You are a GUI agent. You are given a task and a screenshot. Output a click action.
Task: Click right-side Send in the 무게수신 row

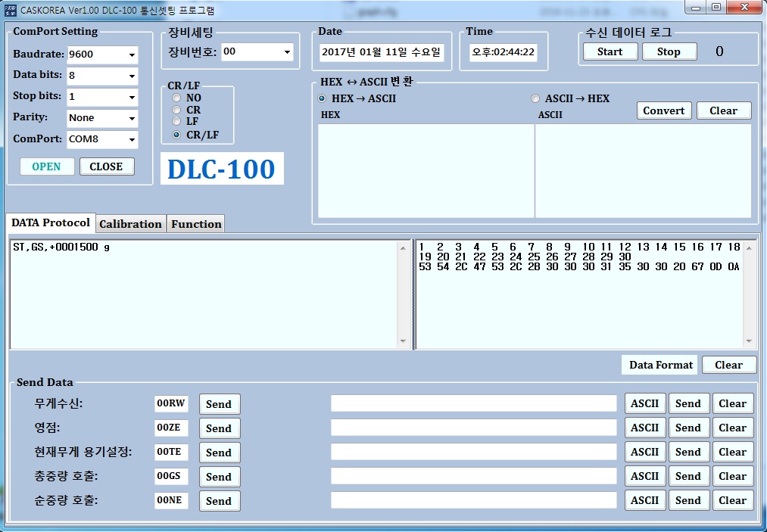(689, 403)
